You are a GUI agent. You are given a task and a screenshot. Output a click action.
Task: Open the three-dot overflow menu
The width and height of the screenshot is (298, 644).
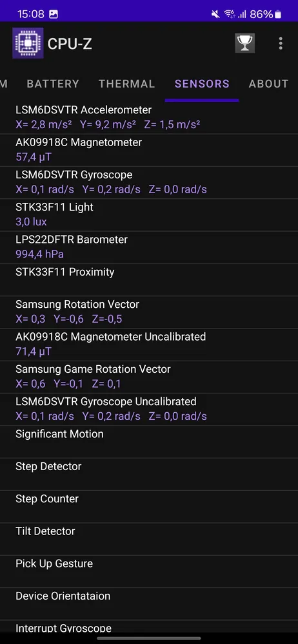281,43
